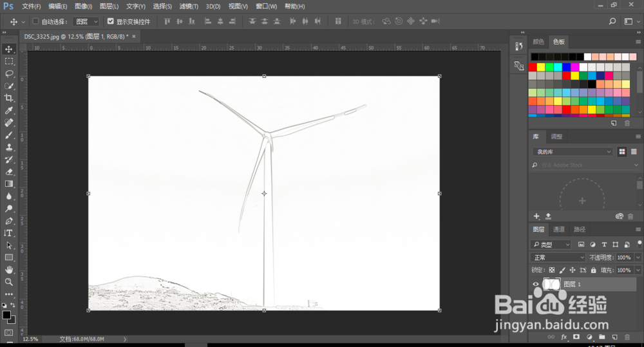Select the Rectangle shape tool

coord(8,258)
